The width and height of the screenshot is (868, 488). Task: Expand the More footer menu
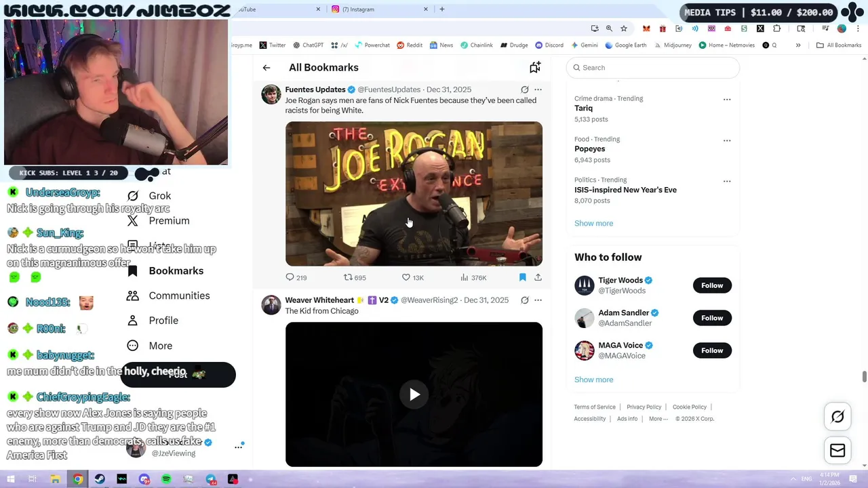[x=657, y=419]
